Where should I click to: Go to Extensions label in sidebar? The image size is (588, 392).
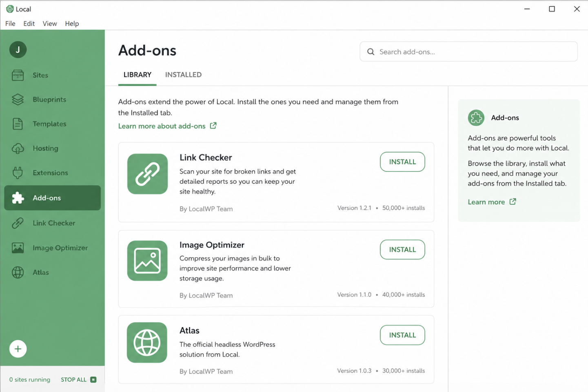(50, 173)
